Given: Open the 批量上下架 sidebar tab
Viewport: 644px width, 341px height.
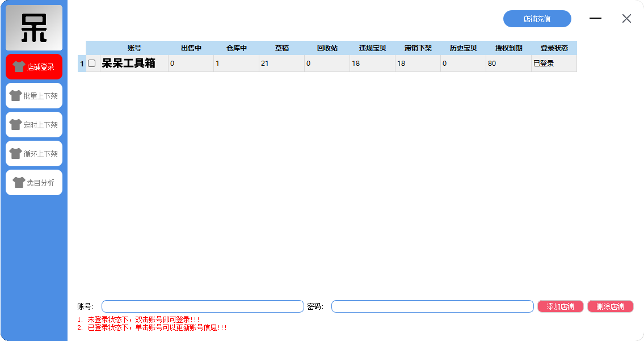Looking at the screenshot, I should click(x=34, y=96).
